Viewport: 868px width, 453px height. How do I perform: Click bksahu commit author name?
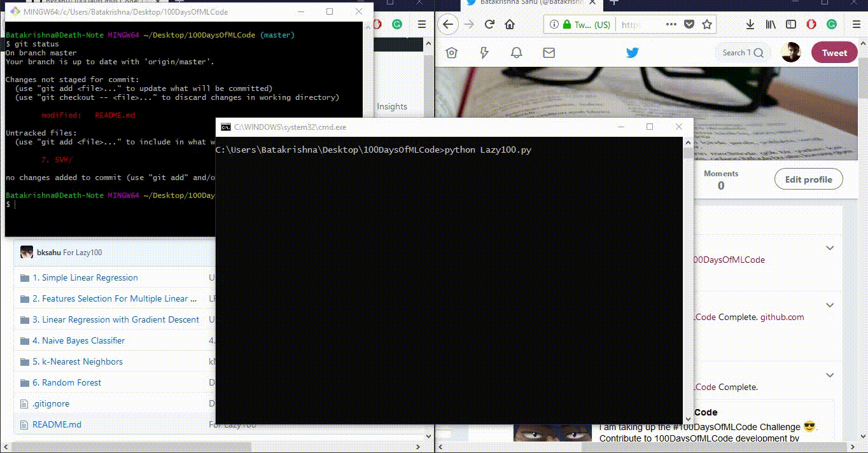[49, 253]
